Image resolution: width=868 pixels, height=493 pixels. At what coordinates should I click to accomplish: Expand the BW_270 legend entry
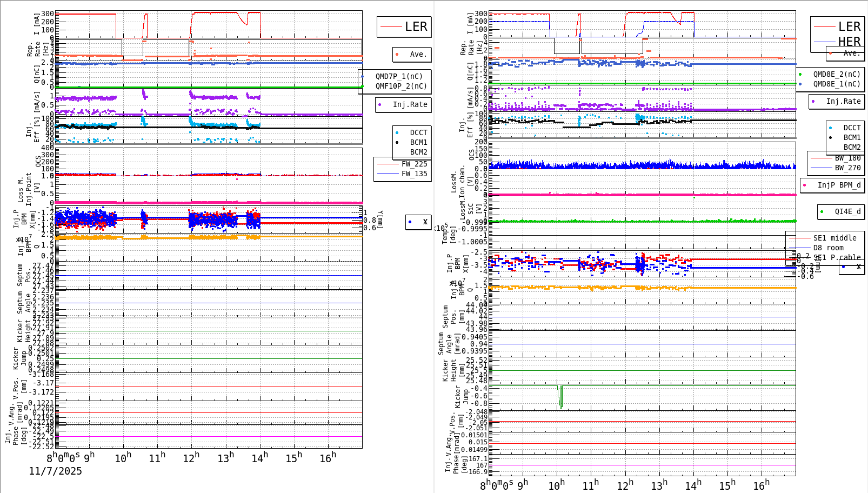[x=816, y=168]
